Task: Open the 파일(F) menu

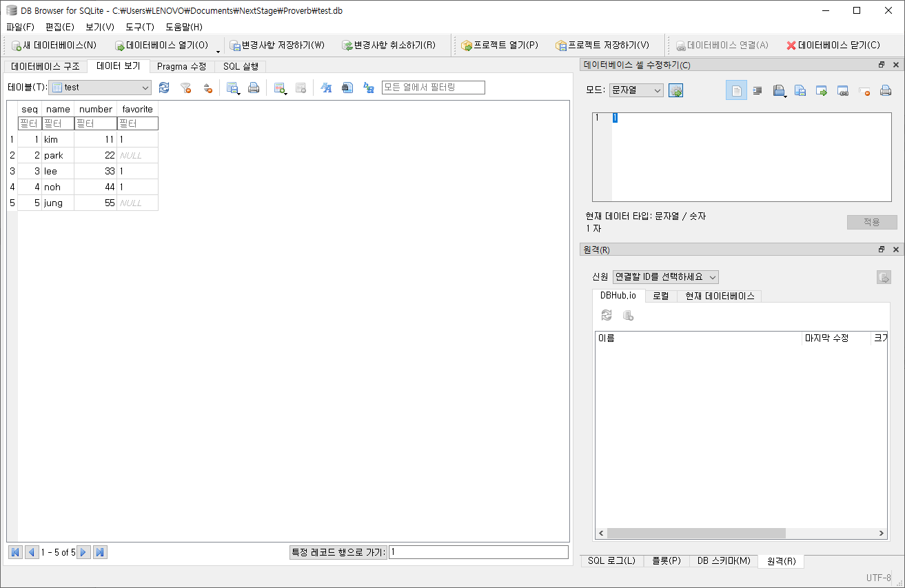Action: tap(20, 27)
